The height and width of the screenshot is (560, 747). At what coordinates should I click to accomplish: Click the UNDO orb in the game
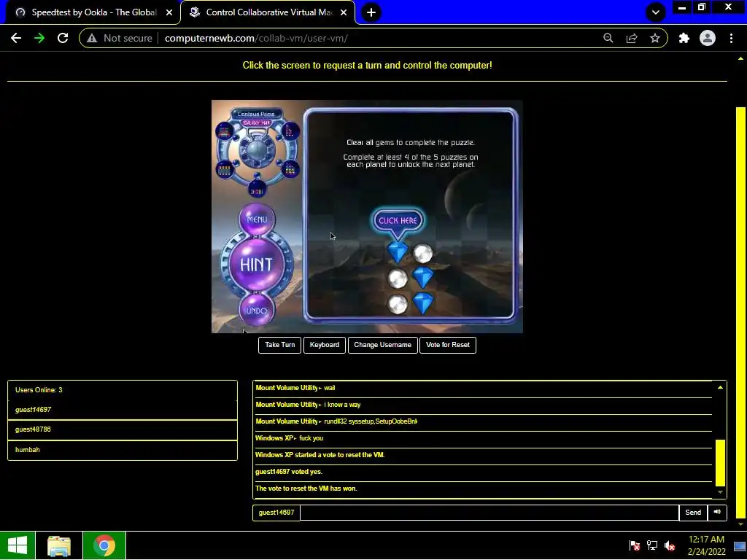pos(257,311)
